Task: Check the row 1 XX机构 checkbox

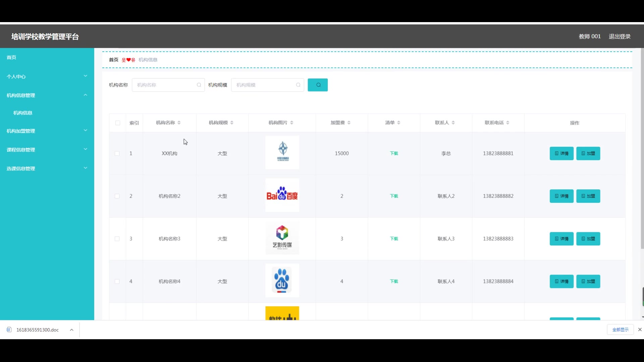Action: 117,154
